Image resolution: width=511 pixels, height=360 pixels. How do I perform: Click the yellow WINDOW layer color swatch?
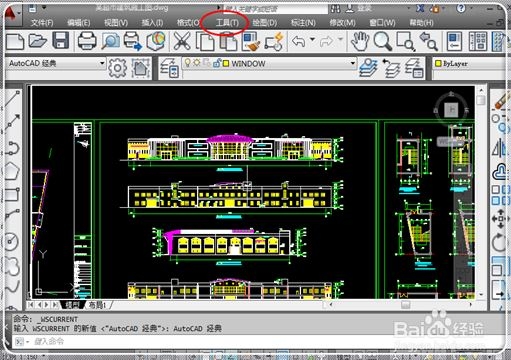point(226,63)
